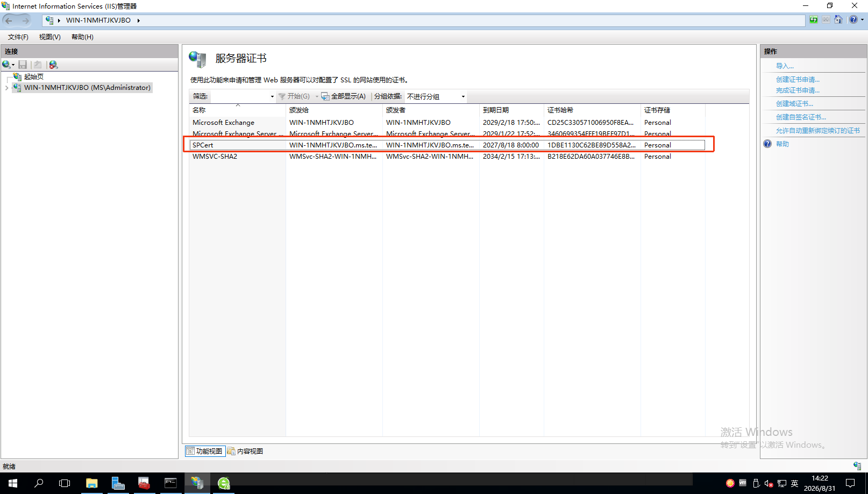Sort by the 名称 column header
Image resolution: width=868 pixels, height=494 pixels.
click(x=237, y=110)
